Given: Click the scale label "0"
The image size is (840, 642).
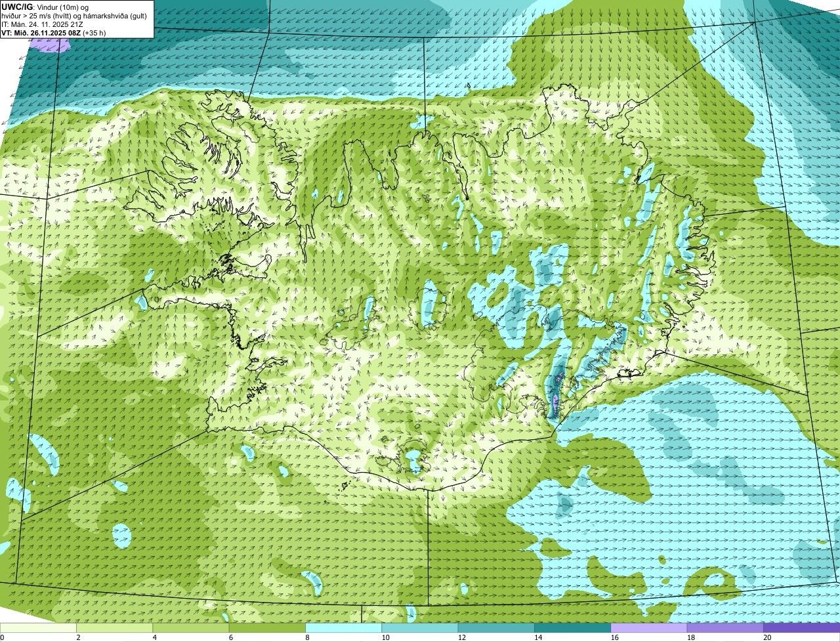Looking at the screenshot, I should (x=2, y=637).
